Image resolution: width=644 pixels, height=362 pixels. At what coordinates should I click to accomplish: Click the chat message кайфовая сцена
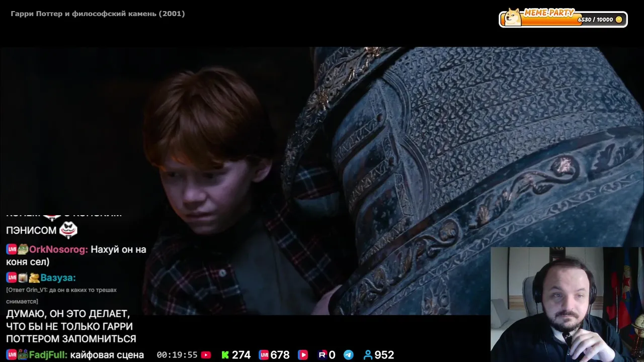click(107, 355)
